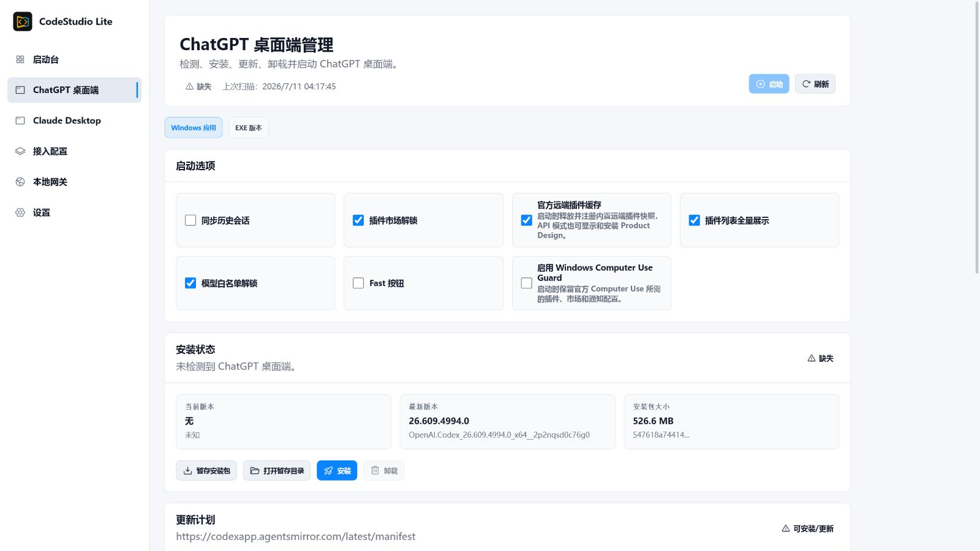This screenshot has width=980, height=551.
Task: Check 启用 Windows Computer Use Guard
Action: coord(526,283)
